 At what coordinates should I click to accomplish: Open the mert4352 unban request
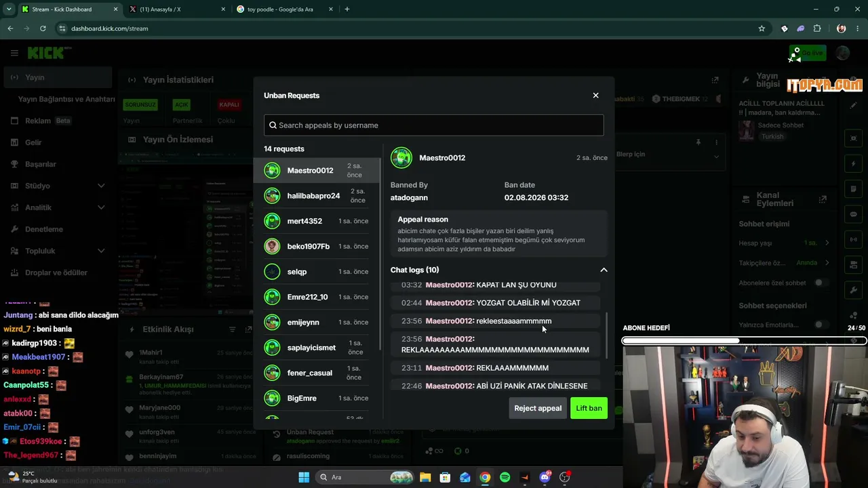click(x=317, y=221)
